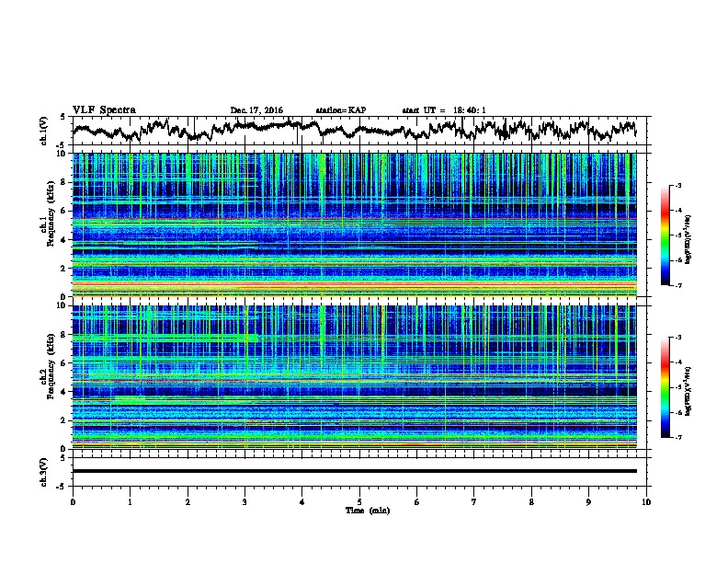Click the "-3" tick on ch.2 color bar
Image resolution: width=728 pixels, height=563 pixels.
tap(677, 338)
